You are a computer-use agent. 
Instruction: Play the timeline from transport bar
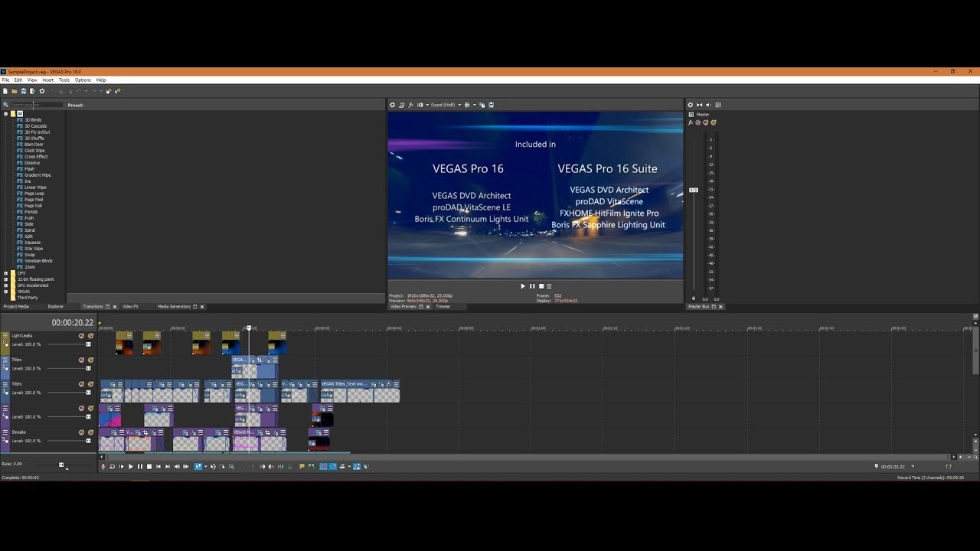click(131, 466)
